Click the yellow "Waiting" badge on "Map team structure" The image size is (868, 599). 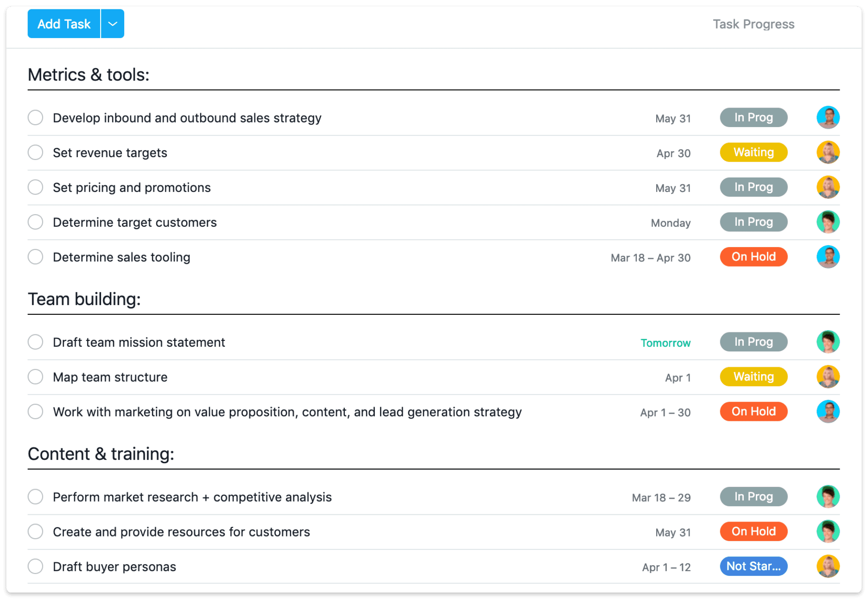point(753,376)
